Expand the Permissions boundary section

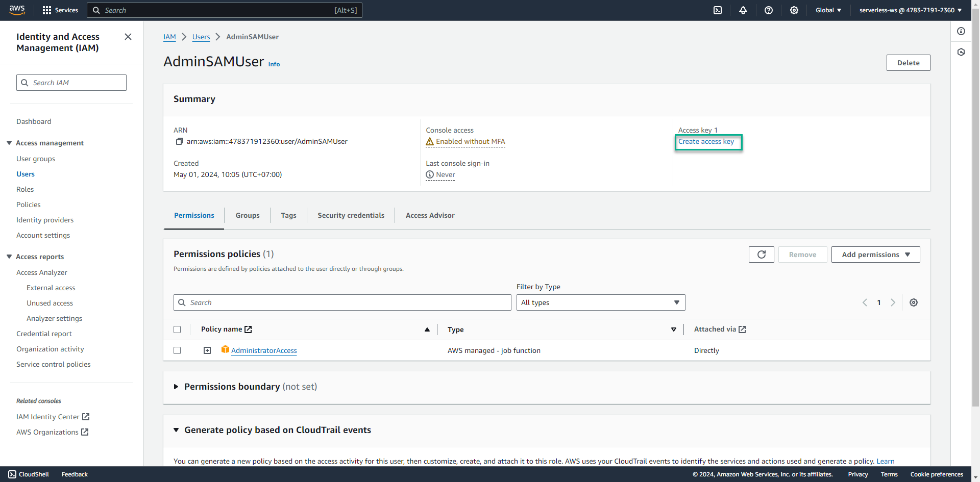176,387
